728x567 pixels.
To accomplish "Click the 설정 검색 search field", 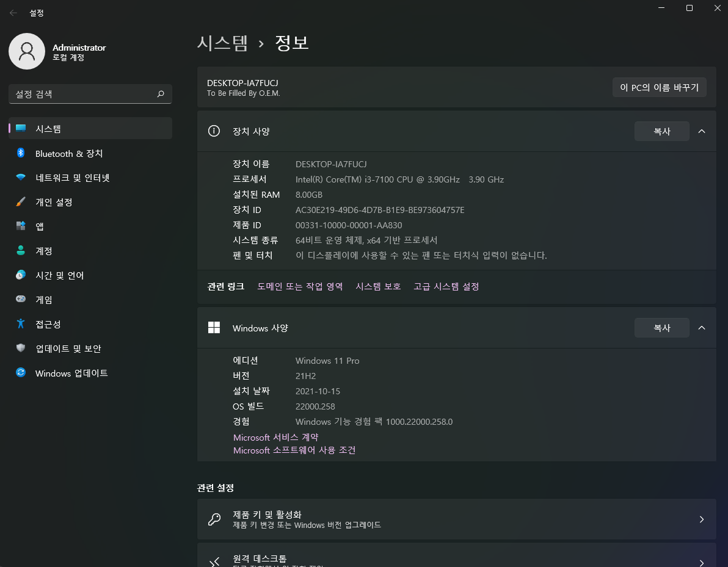I will point(90,94).
